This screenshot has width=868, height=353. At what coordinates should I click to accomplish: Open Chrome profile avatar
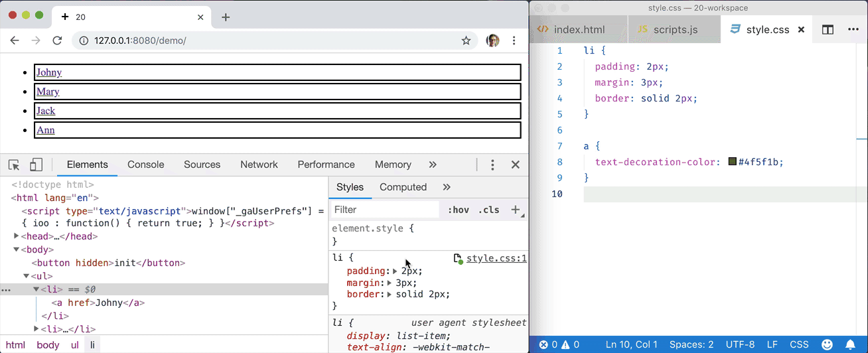click(492, 40)
